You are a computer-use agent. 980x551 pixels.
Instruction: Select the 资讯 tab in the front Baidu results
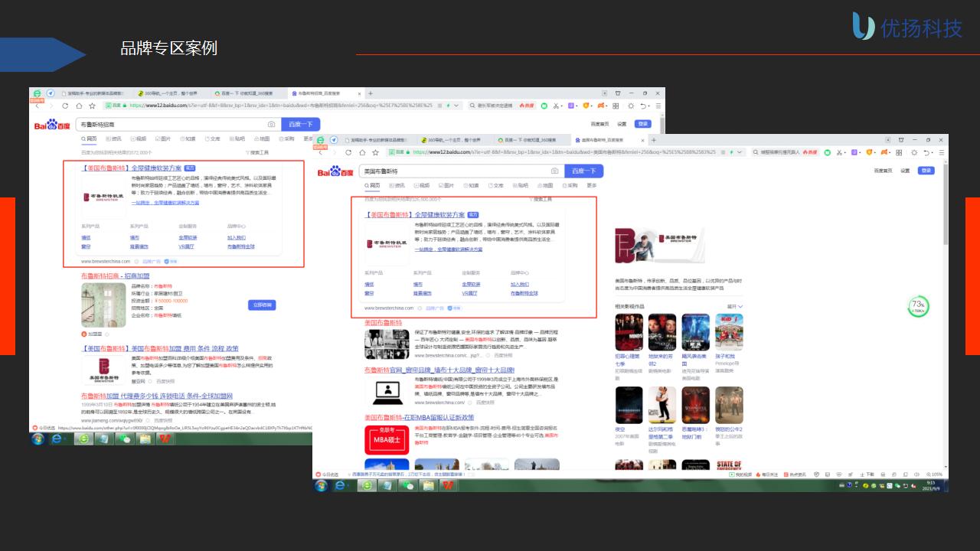(397, 185)
